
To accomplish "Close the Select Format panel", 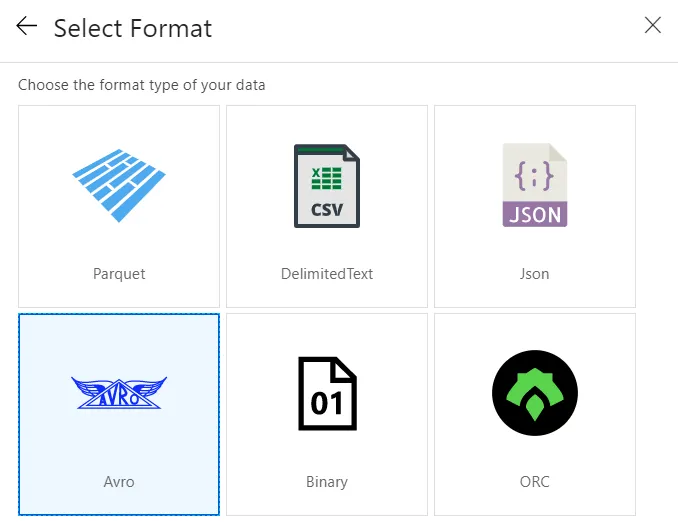I will pos(652,26).
